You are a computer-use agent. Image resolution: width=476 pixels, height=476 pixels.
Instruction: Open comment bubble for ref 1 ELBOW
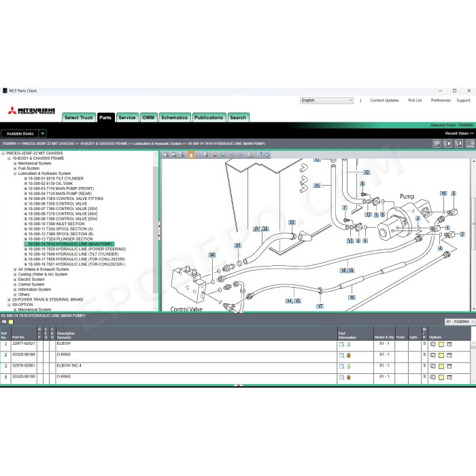(433, 344)
